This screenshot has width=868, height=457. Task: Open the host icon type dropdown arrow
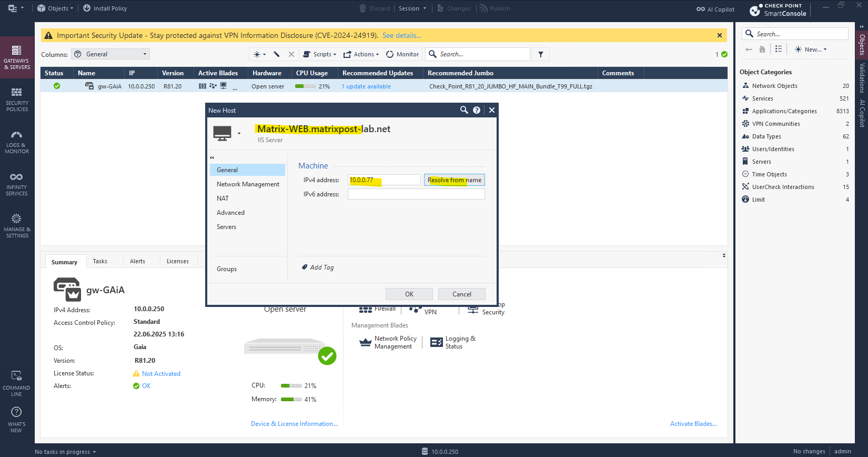(x=239, y=133)
